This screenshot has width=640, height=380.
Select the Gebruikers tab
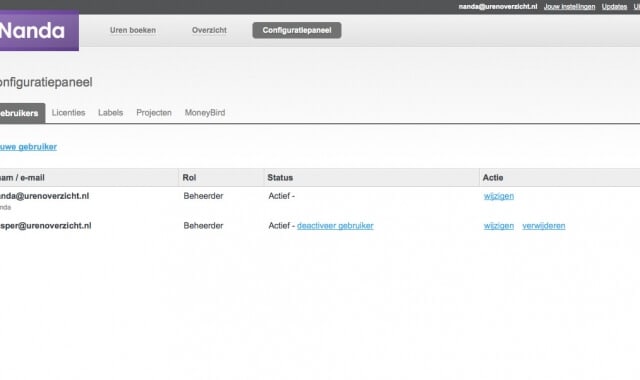tap(22, 113)
